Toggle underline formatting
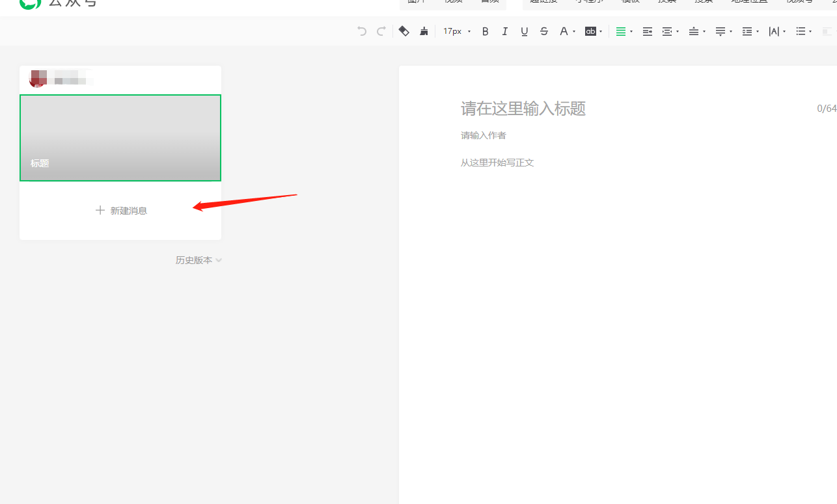This screenshot has width=837, height=504. [524, 31]
